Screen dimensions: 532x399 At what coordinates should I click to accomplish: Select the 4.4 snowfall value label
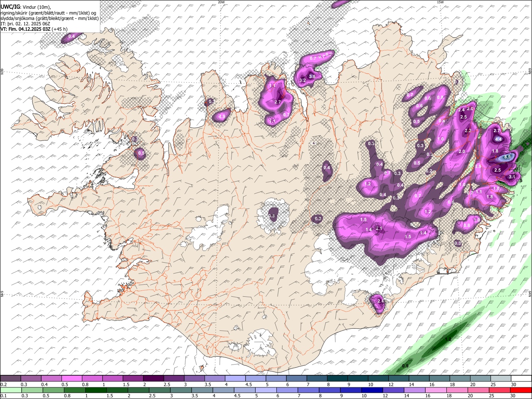(498, 139)
